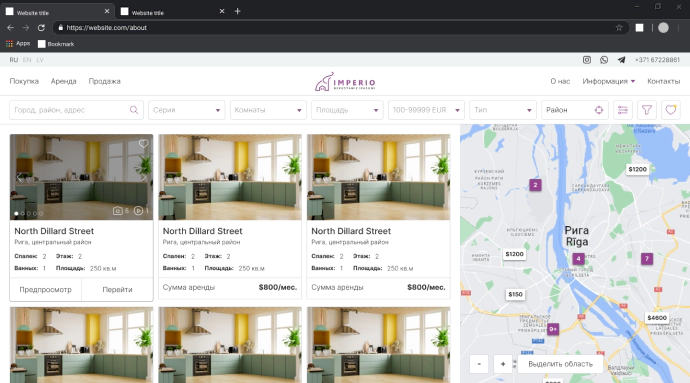Click the funnel filter icon

[646, 110]
